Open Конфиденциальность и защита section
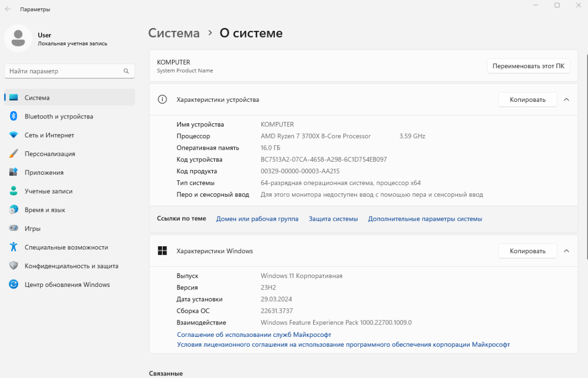The height and width of the screenshot is (378, 588). [x=70, y=266]
